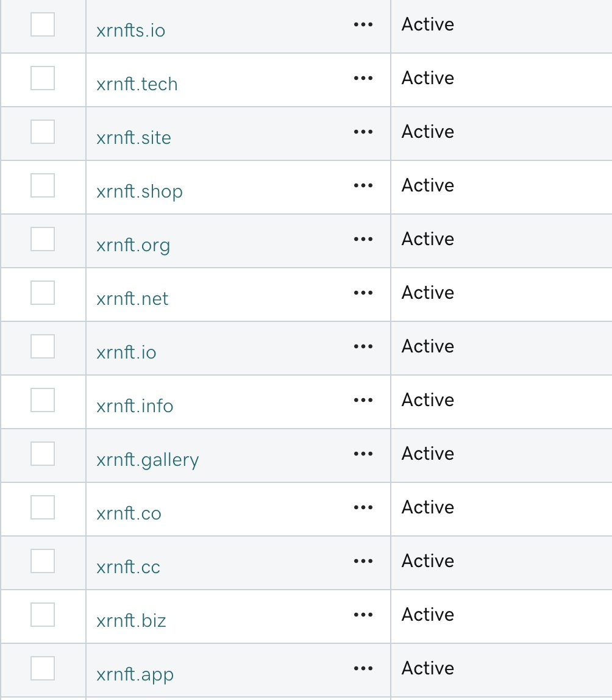Show the ellipsis menu for xrnft.net
612x700 pixels.
[363, 293]
